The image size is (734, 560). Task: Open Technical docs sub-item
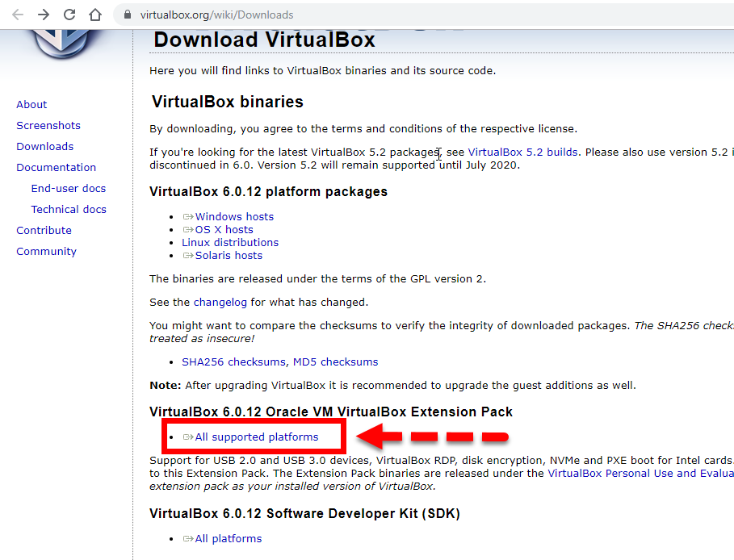pos(69,209)
